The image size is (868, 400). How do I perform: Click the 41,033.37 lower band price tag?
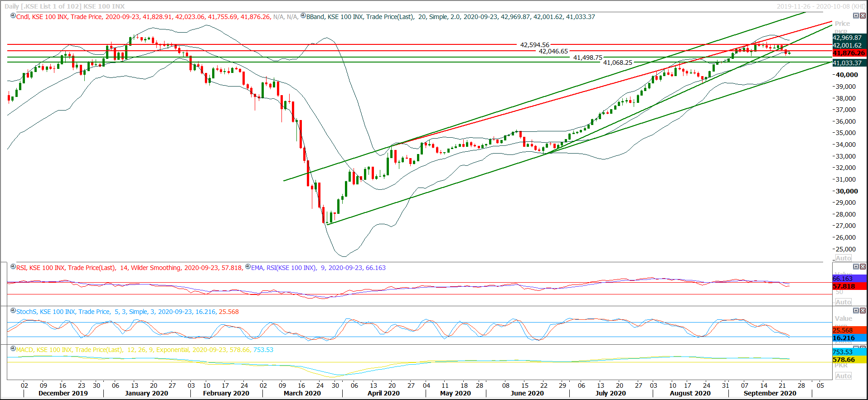849,63
